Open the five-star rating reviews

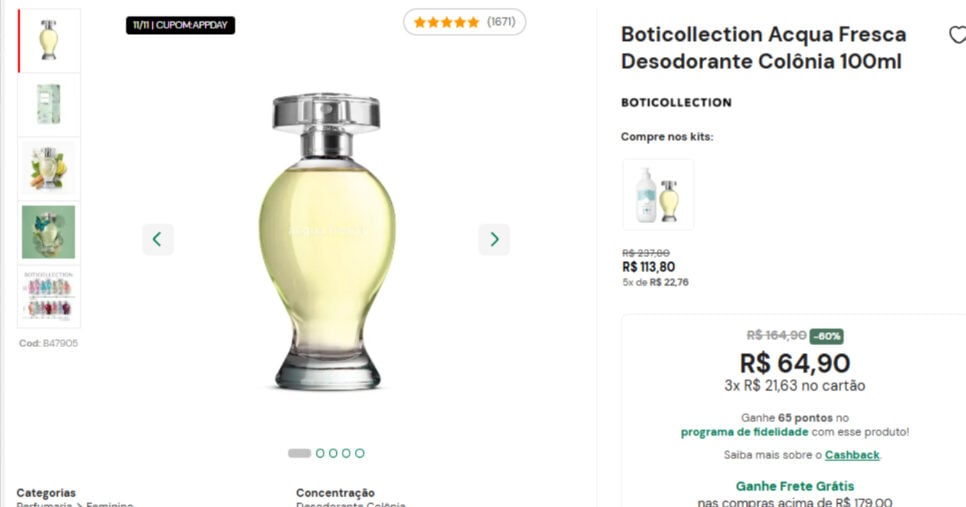(x=464, y=22)
